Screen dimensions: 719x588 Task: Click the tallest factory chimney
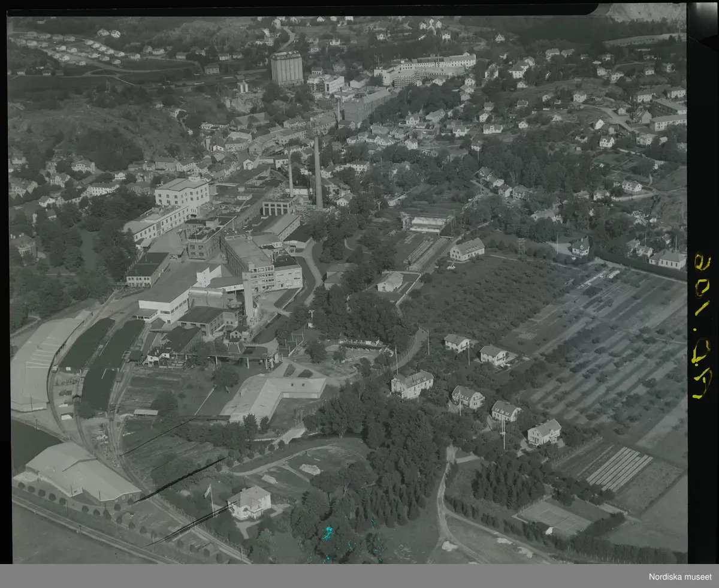318,174
